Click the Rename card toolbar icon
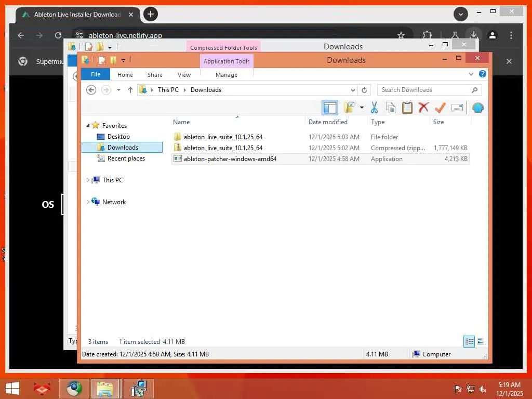532x399 pixels. [457, 108]
